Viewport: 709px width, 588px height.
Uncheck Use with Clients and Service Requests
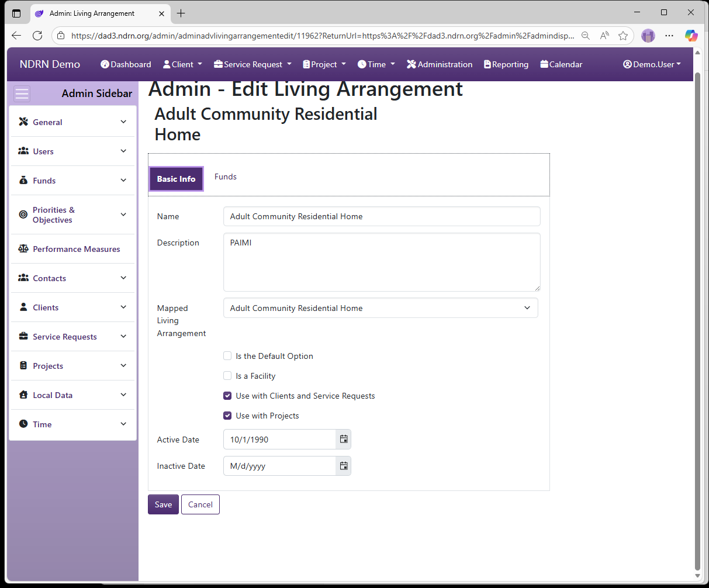pos(227,396)
